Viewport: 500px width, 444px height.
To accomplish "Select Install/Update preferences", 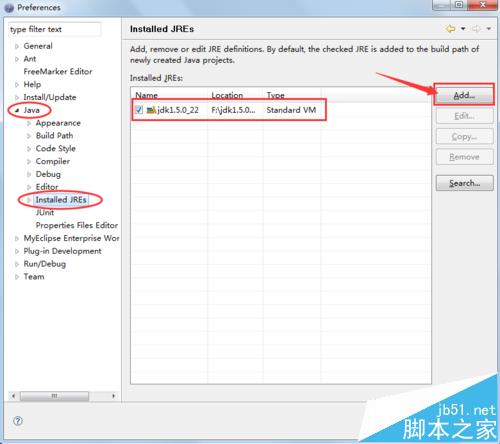I will pyautogui.click(x=50, y=97).
